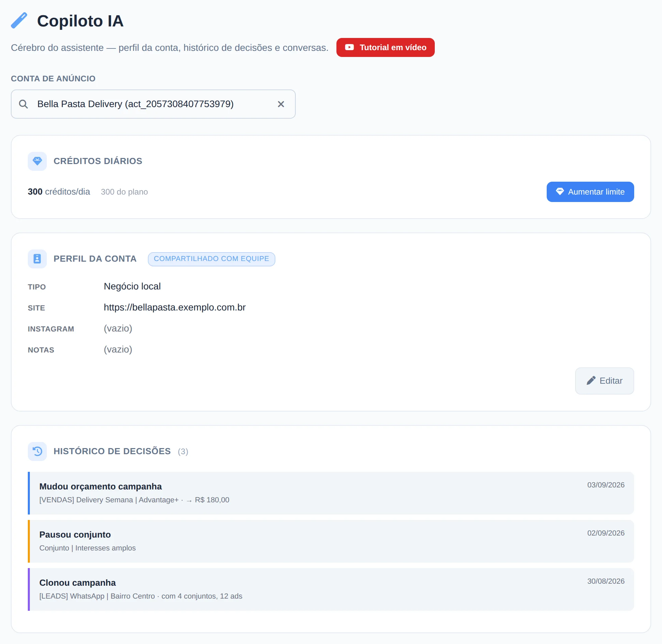Open the Mudou orçamento campanha entry
The width and height of the screenshot is (662, 644).
(x=331, y=493)
